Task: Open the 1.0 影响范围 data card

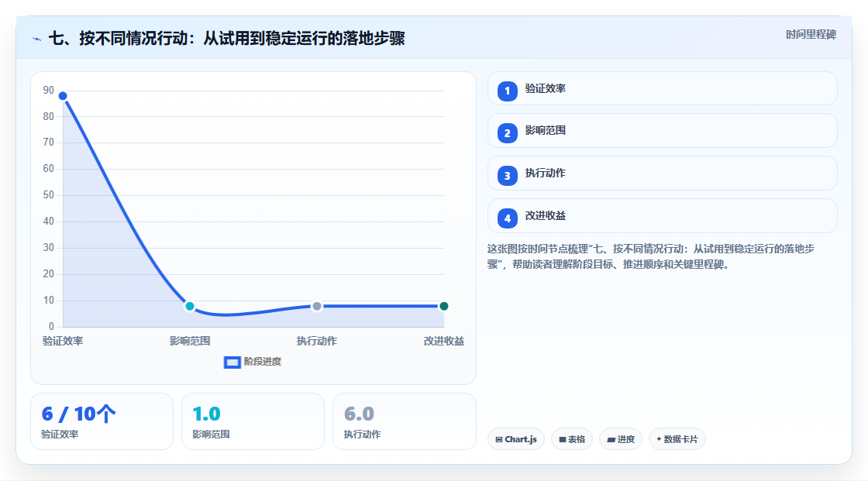Action: (x=253, y=421)
